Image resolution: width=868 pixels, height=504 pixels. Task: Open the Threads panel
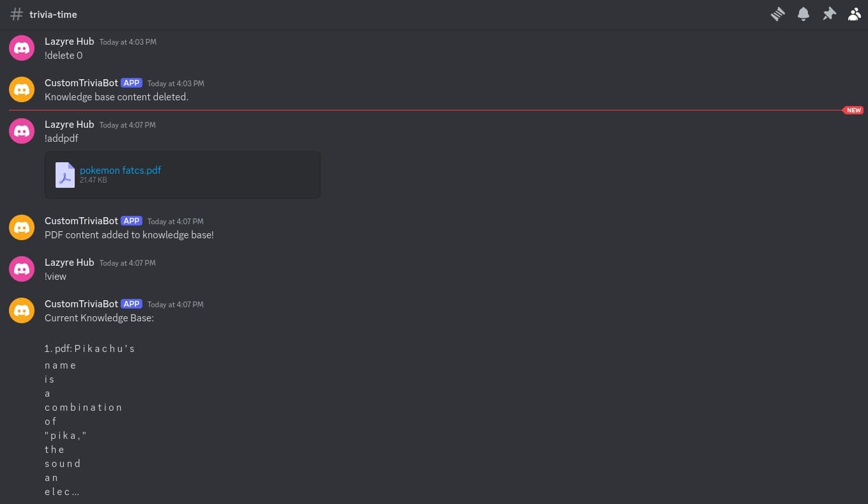777,14
